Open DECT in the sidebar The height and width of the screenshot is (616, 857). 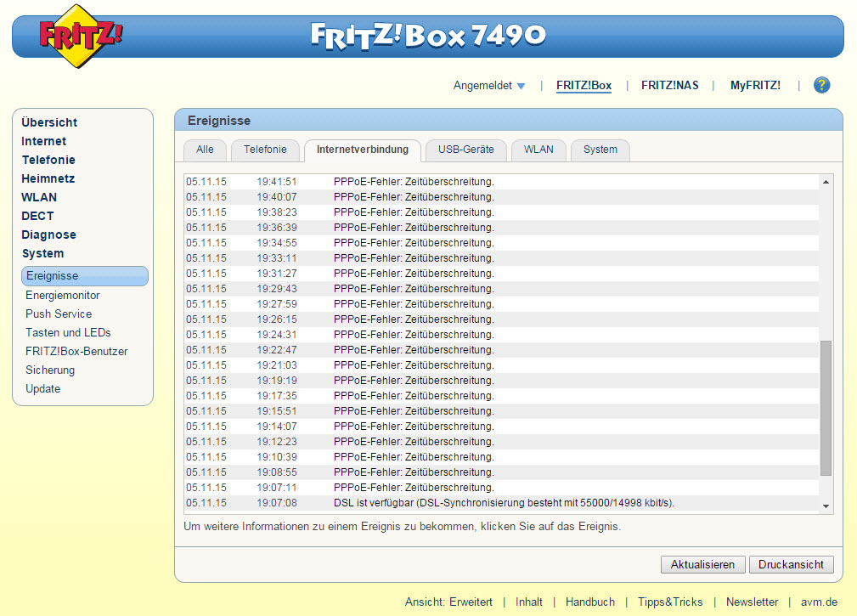[x=37, y=216]
